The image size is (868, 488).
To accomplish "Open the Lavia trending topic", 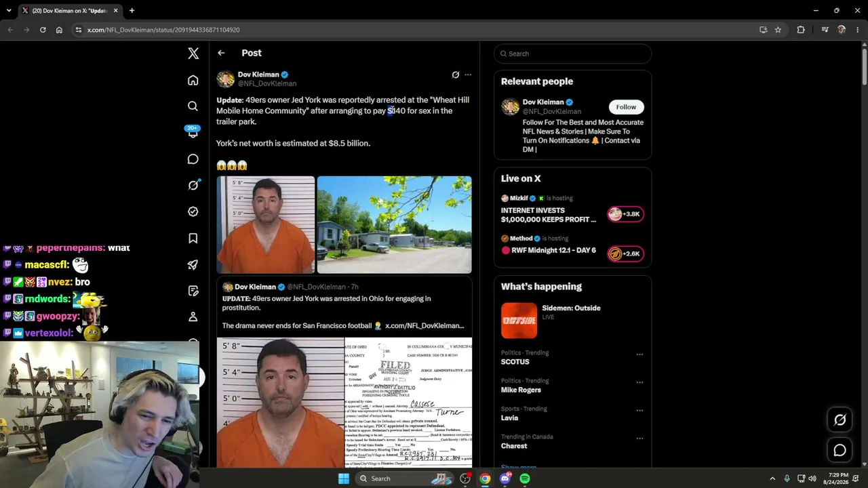I will pos(509,418).
